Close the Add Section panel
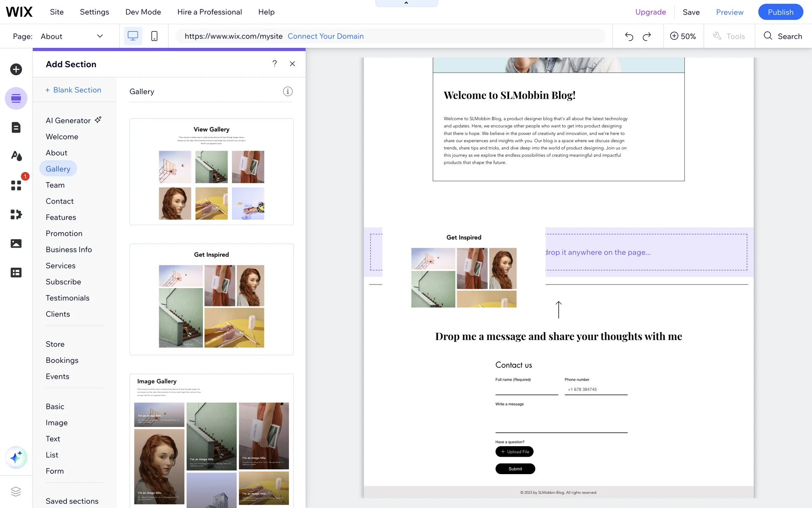This screenshot has height=508, width=812. tap(292, 63)
